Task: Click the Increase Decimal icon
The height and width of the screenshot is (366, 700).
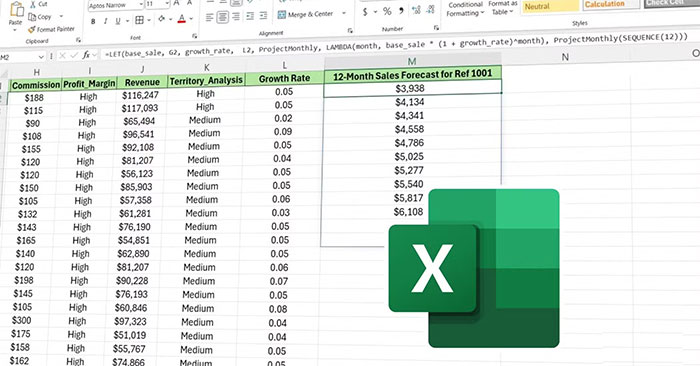Action: [x=416, y=10]
